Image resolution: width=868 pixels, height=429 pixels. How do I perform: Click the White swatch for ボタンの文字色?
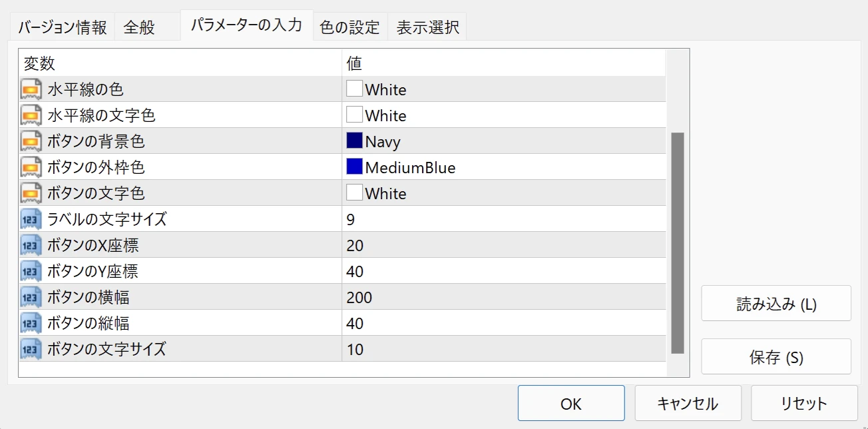tap(354, 193)
